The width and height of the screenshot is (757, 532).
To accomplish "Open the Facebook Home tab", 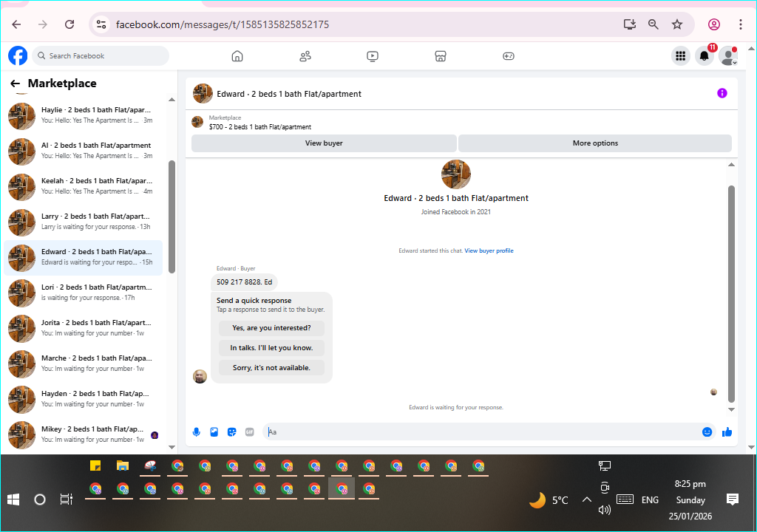I will coord(237,56).
